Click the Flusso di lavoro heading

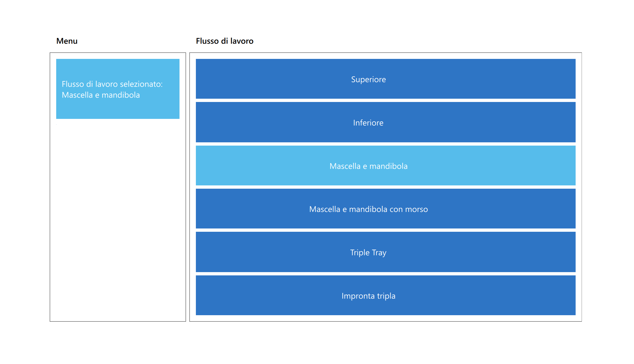tap(225, 41)
